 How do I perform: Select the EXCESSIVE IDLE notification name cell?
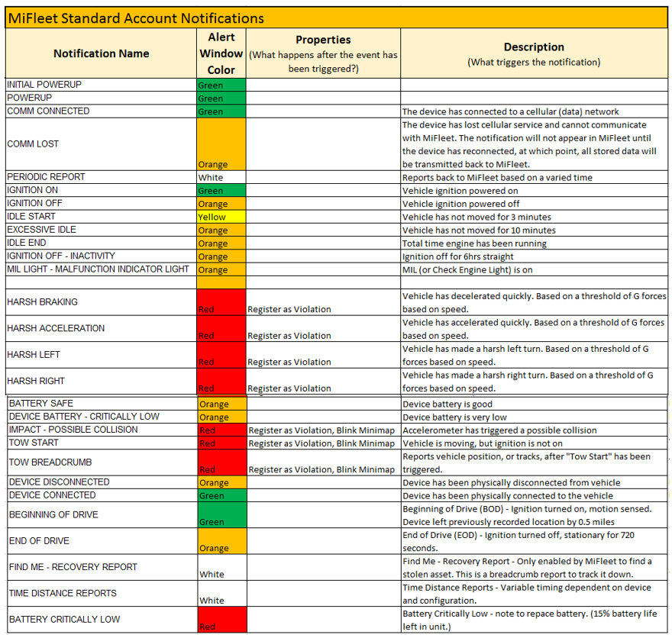click(x=41, y=230)
